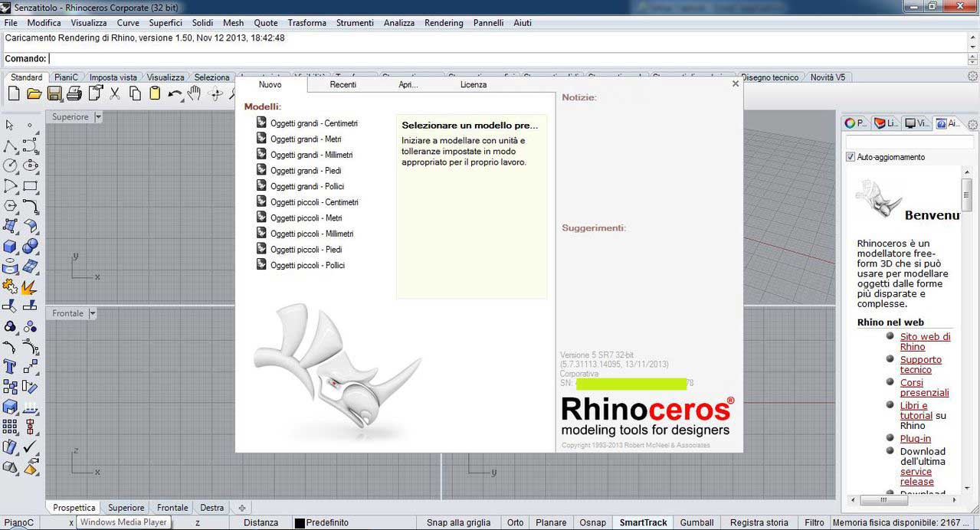The height and width of the screenshot is (530, 980).
Task: Toggle Planare mode in status bar
Action: point(551,522)
